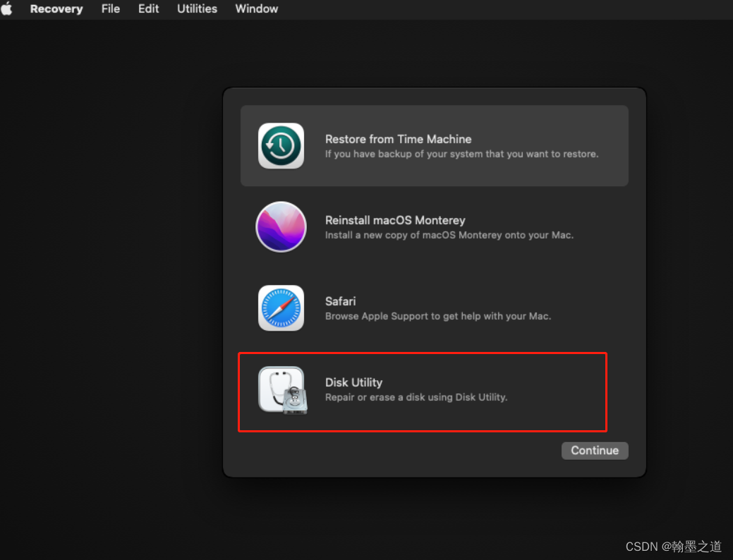
Task: Click the macOS Monterey installer icon
Action: coord(281,226)
